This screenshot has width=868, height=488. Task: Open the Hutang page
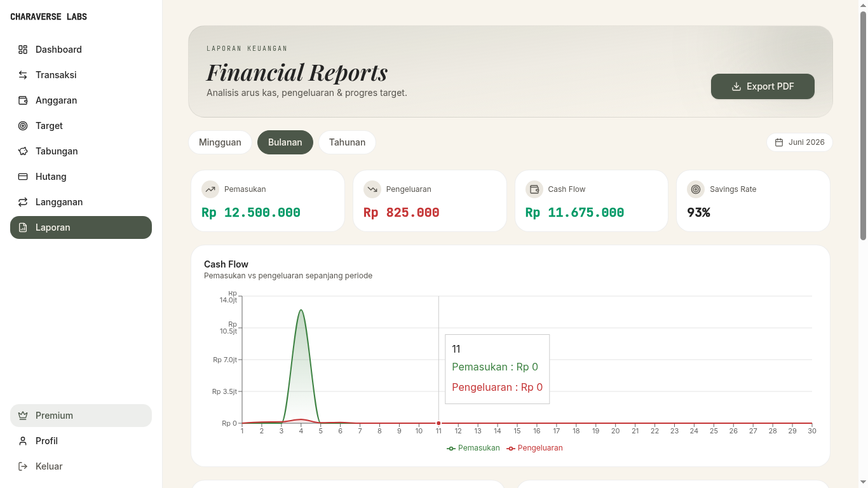(x=81, y=177)
